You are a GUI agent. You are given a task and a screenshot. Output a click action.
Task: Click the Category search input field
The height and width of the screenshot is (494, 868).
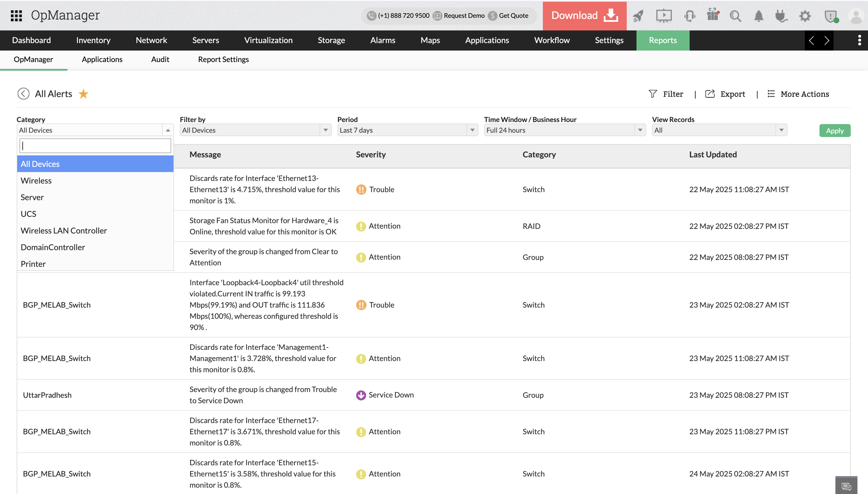[95, 146]
